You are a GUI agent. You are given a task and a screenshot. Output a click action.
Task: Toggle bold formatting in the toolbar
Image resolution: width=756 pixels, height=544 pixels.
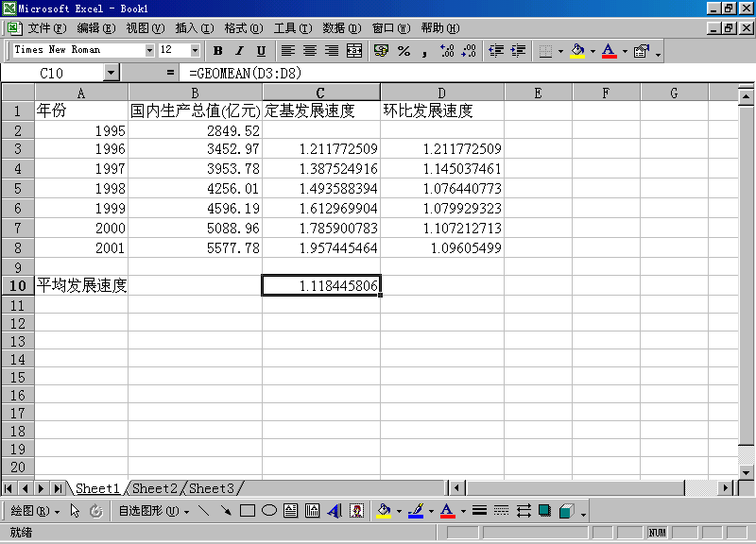click(x=218, y=51)
